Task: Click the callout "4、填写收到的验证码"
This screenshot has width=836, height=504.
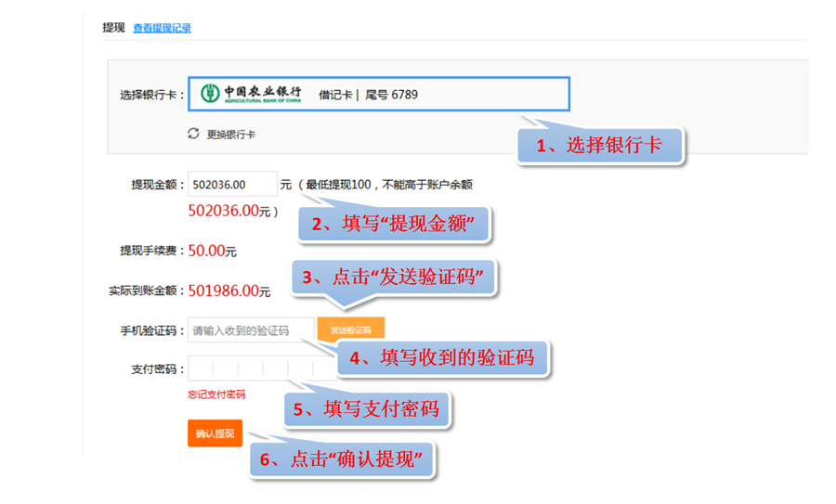Action: click(x=442, y=357)
